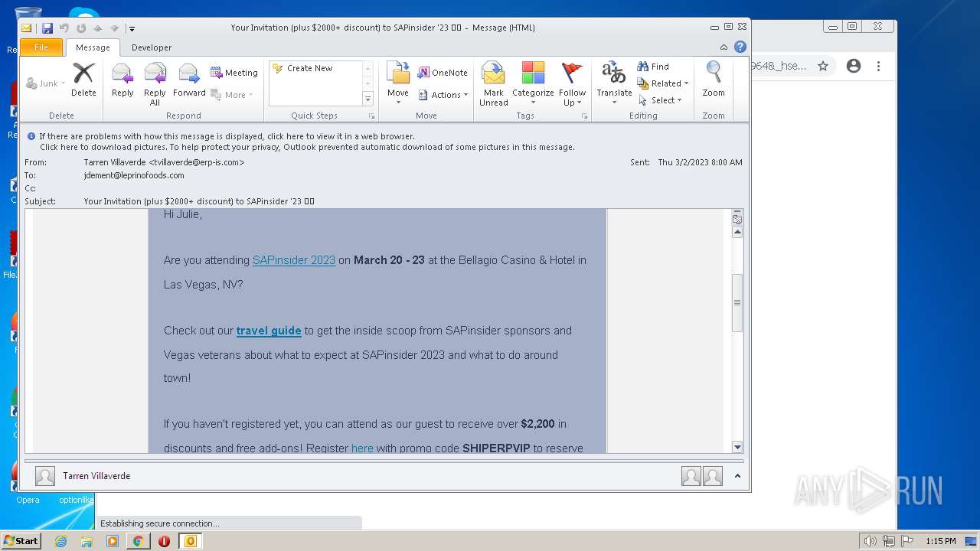Click Action Center flag in tray

[906, 541]
